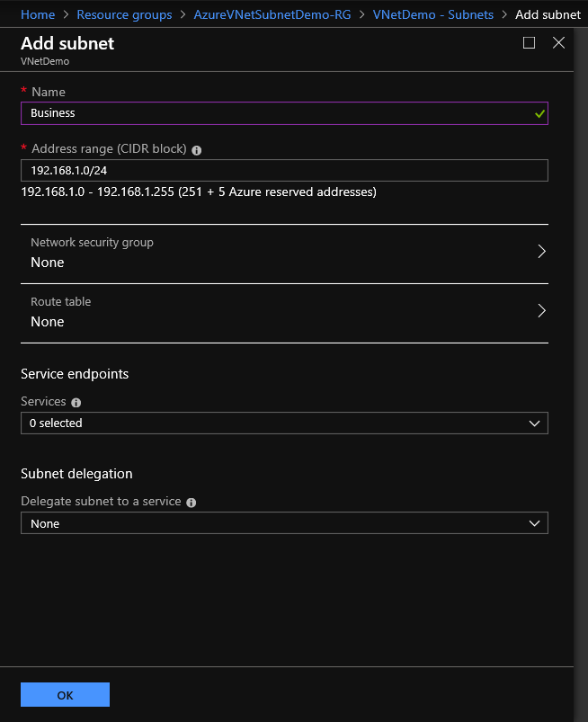Image resolution: width=588 pixels, height=722 pixels.
Task: Select Route table None row
Action: pos(285,313)
